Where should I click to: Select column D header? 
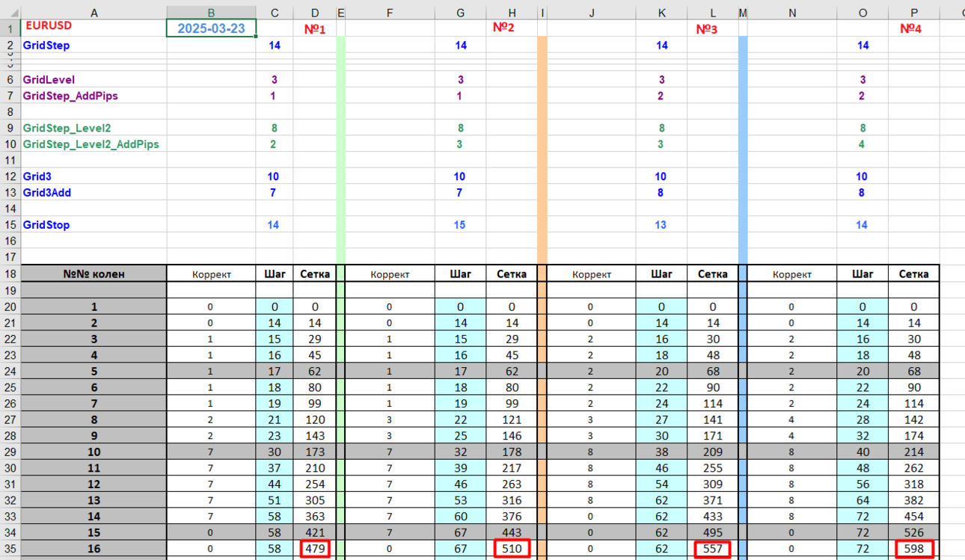[x=315, y=13]
